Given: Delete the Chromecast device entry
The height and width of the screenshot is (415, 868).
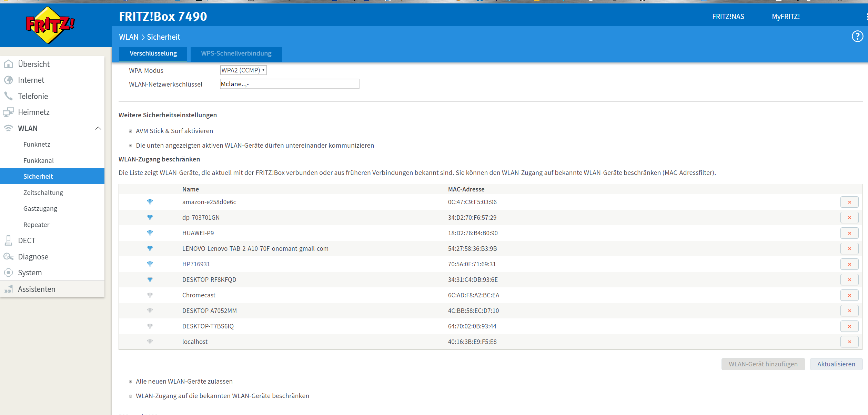Looking at the screenshot, I should coord(849,295).
